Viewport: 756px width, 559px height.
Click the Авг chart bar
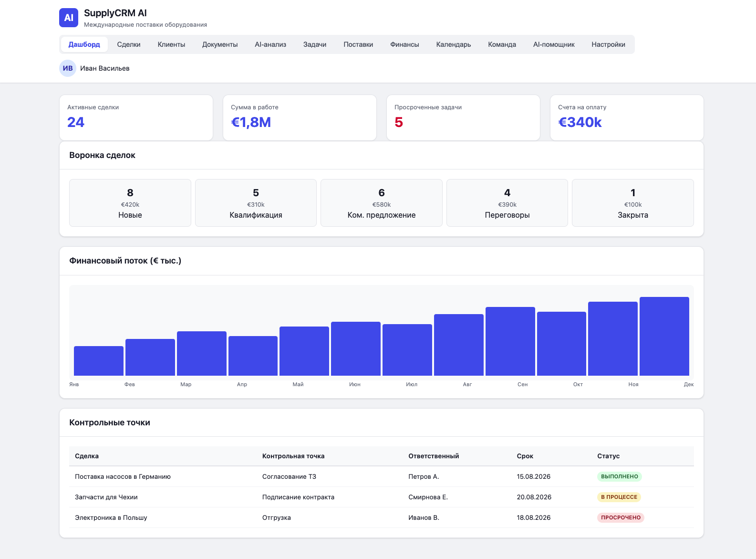459,345
